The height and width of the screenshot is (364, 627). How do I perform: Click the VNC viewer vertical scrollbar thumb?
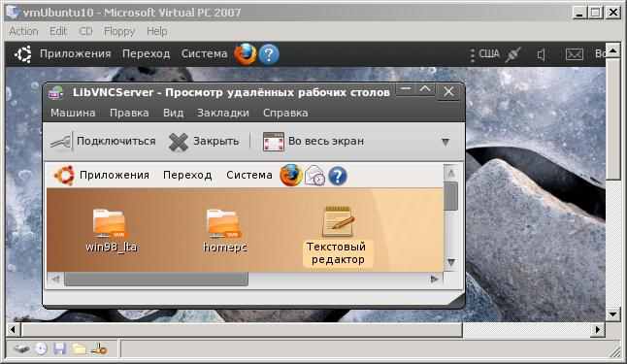pos(451,196)
